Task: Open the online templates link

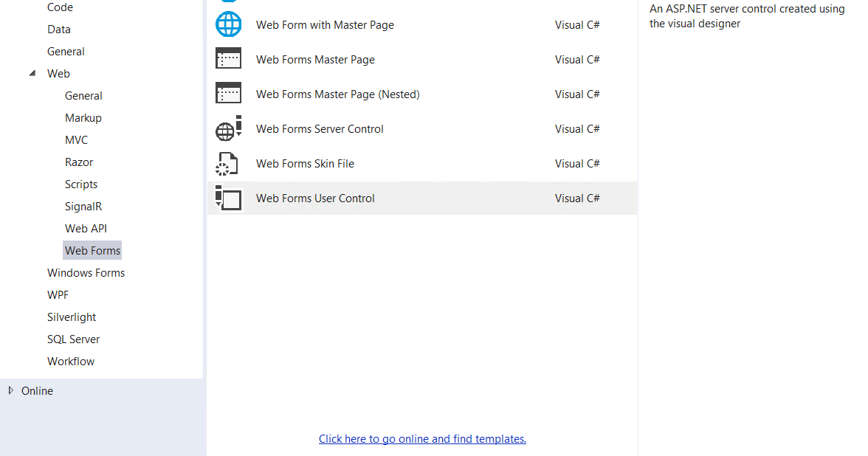Action: pyautogui.click(x=422, y=439)
